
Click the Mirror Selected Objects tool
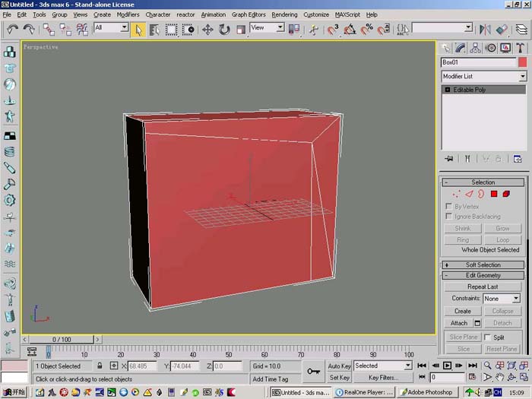point(485,30)
